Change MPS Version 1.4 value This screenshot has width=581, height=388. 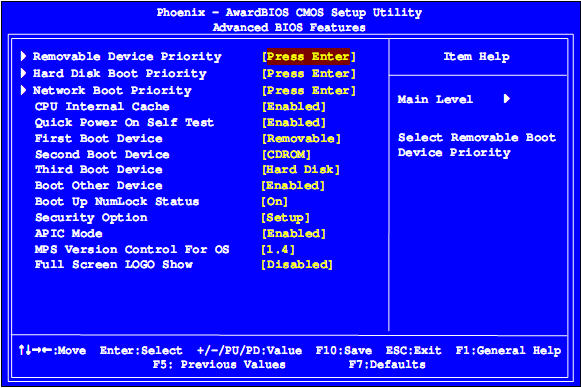278,249
